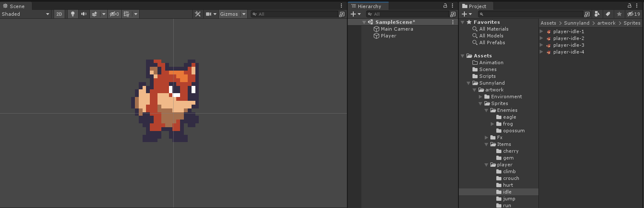The height and width of the screenshot is (208, 644).
Task: Select the opossum folder
Action: tap(510, 131)
